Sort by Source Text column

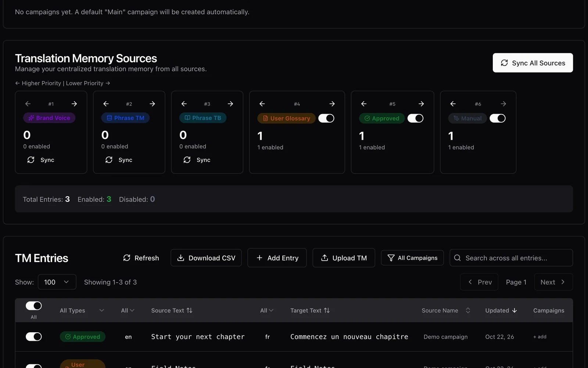172,311
